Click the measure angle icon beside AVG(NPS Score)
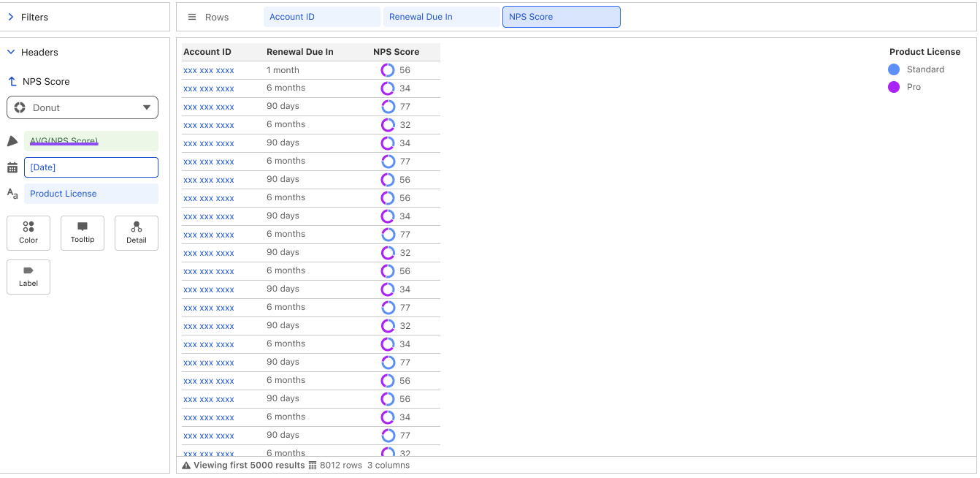The image size is (980, 478). point(12,141)
